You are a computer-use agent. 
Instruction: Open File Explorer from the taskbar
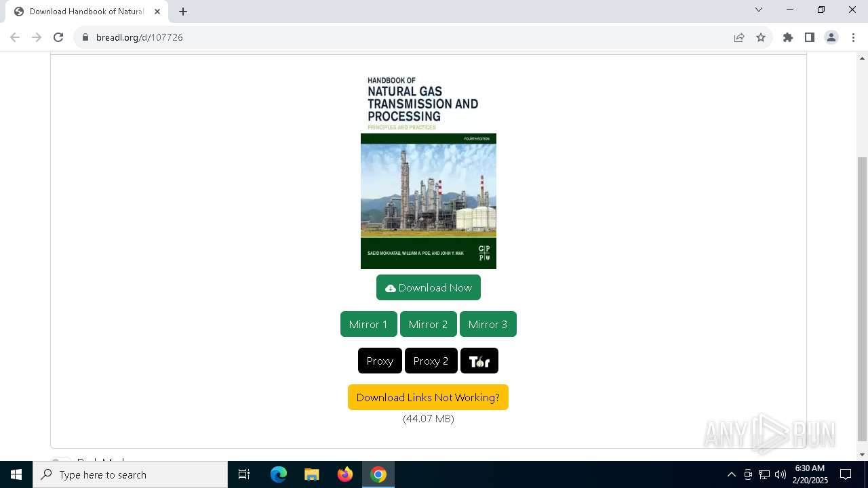[311, 474]
